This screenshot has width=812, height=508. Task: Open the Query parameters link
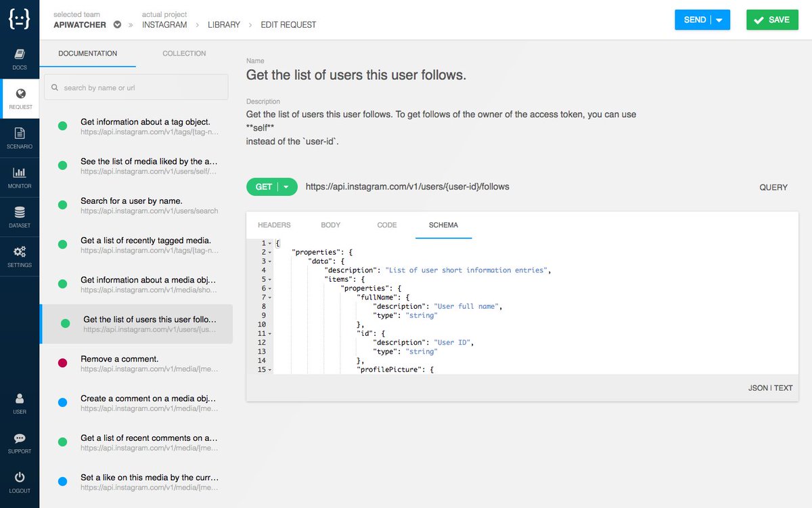point(773,188)
